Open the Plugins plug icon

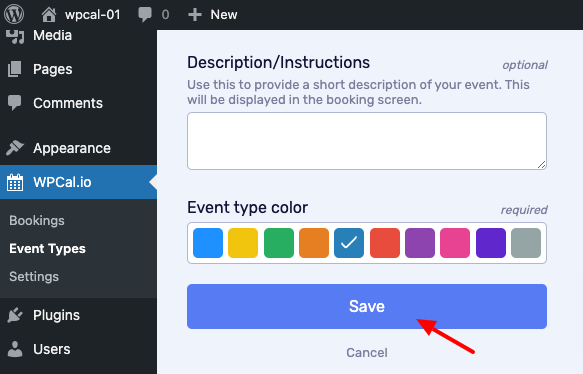pos(15,315)
